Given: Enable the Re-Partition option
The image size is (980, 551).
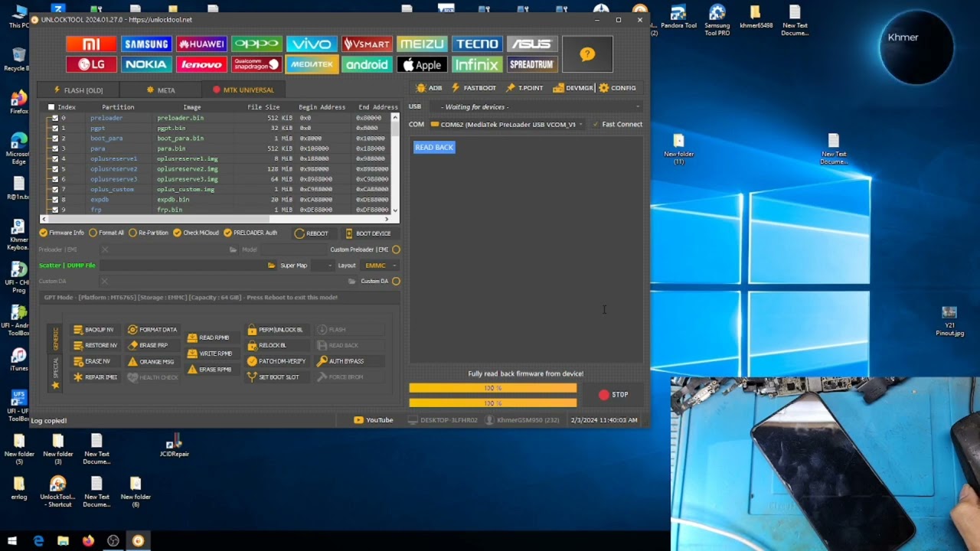Looking at the screenshot, I should click(x=133, y=233).
